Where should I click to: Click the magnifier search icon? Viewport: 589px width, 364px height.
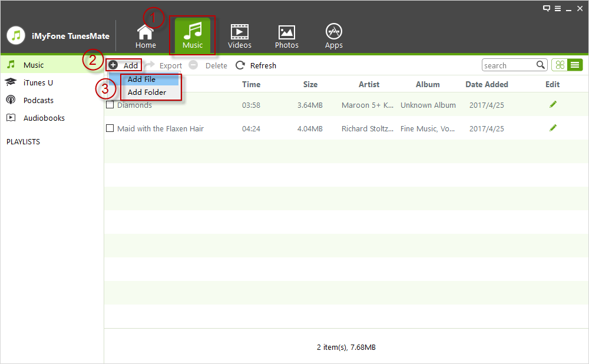(541, 65)
